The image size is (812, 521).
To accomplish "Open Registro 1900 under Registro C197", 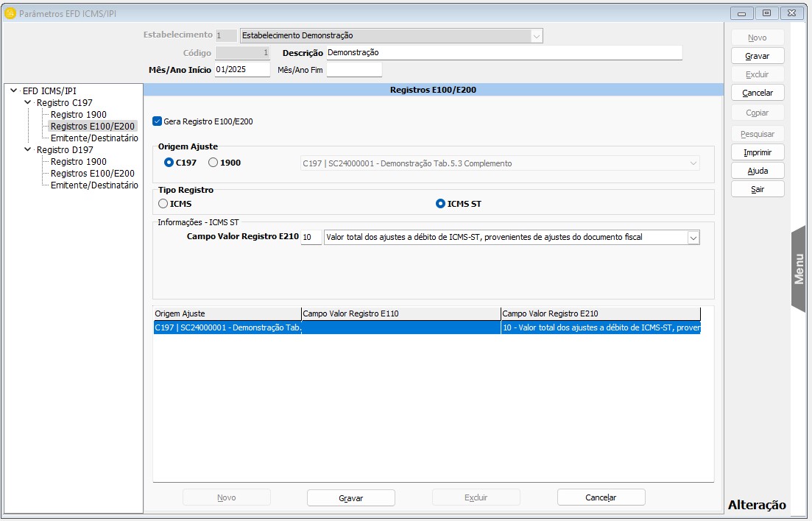I will click(78, 115).
